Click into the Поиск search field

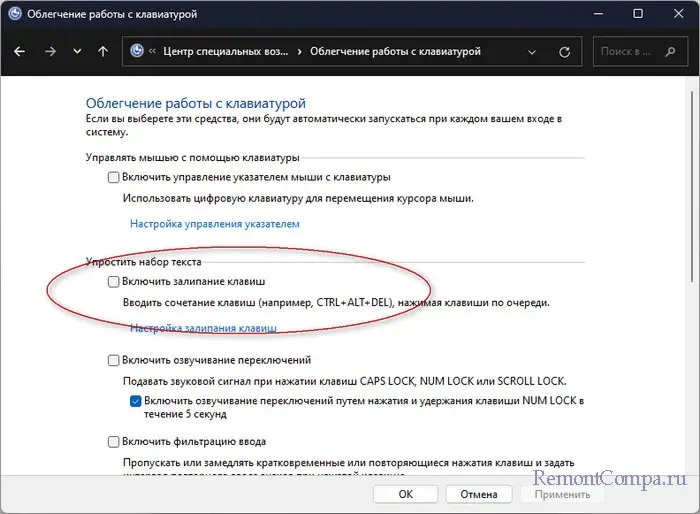627,52
